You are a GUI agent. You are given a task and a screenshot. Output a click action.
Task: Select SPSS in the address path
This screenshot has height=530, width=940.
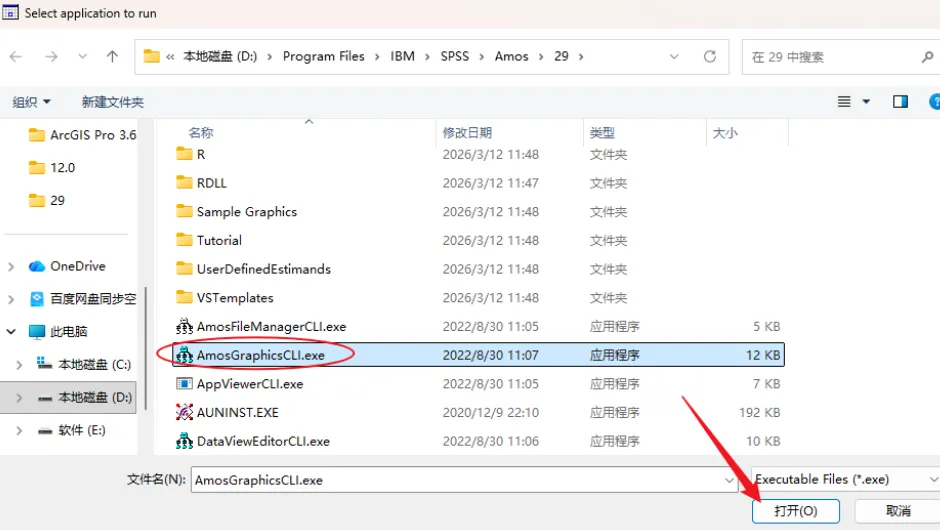coord(454,56)
